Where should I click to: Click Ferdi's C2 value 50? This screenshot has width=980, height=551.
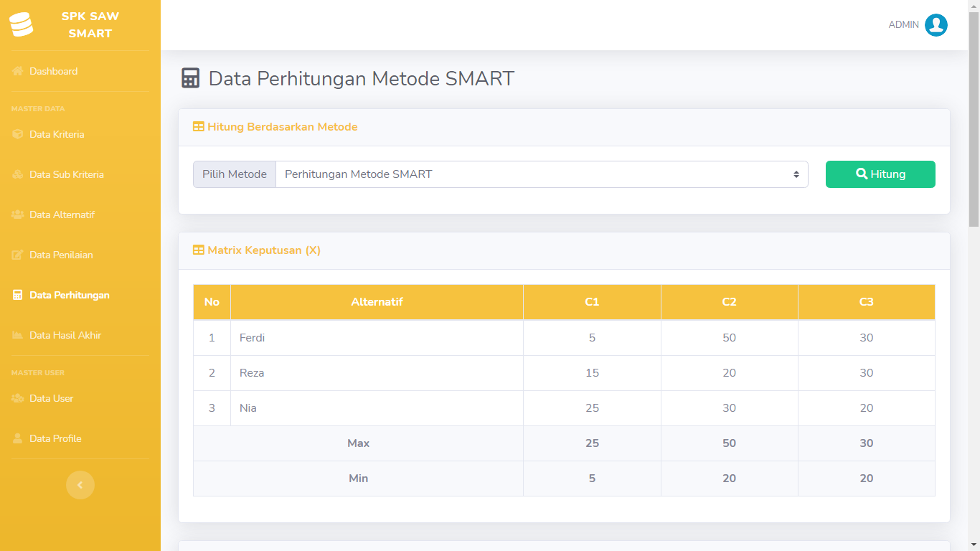tap(729, 338)
